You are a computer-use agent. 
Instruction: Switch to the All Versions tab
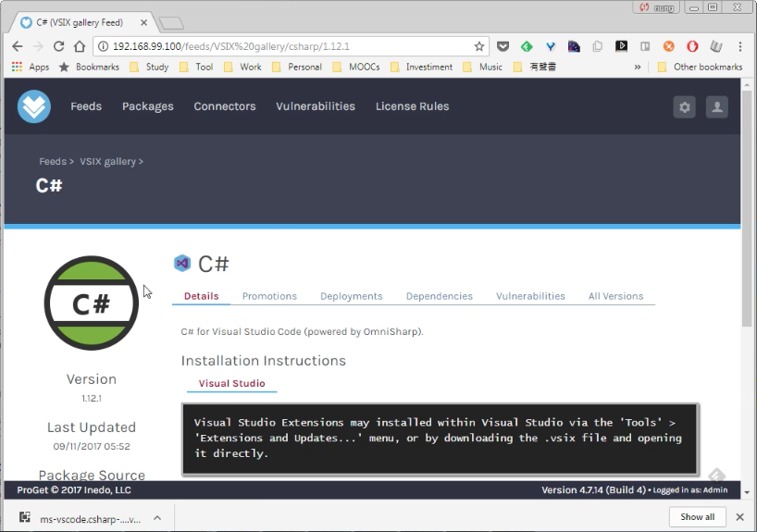click(x=616, y=296)
